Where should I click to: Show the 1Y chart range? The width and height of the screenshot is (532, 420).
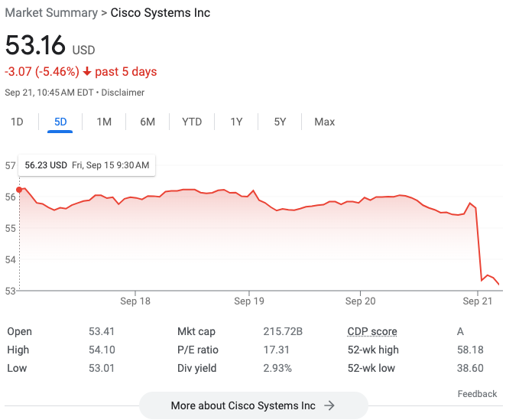pos(236,122)
